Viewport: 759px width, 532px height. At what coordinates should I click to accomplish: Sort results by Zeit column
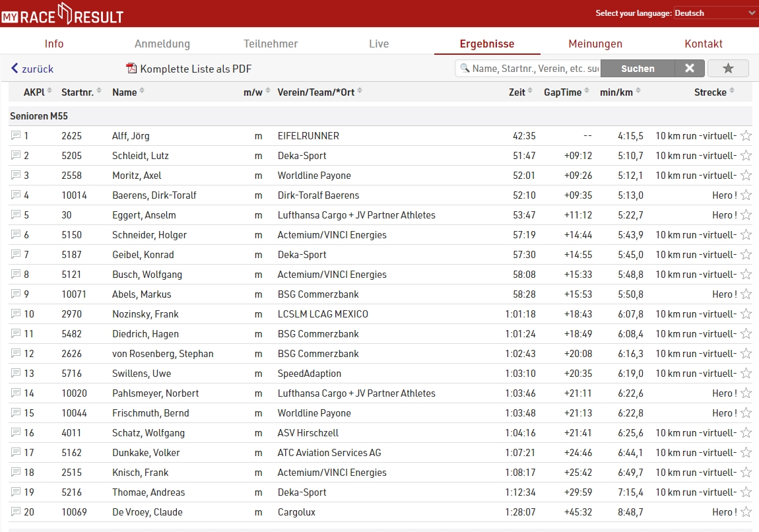point(520,92)
